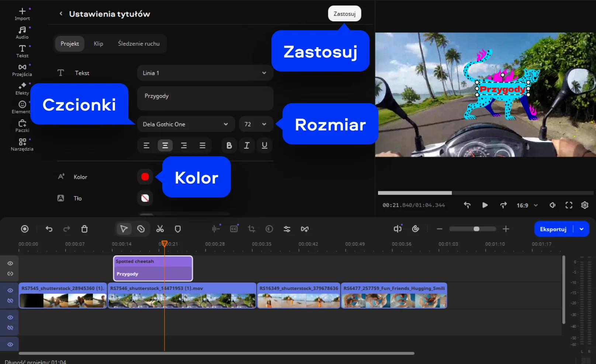Start recording with the record icon
596x364 pixels.
coord(25,229)
